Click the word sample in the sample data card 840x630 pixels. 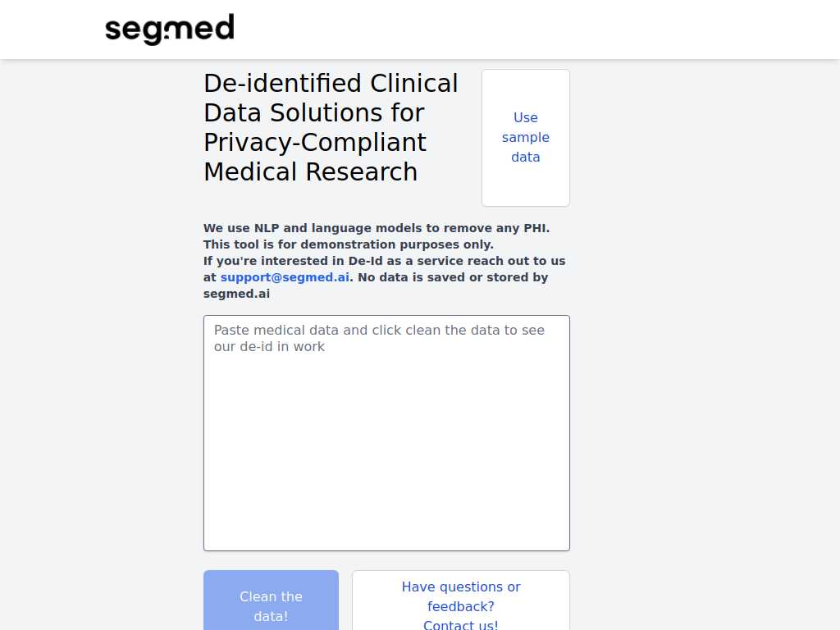tap(526, 138)
